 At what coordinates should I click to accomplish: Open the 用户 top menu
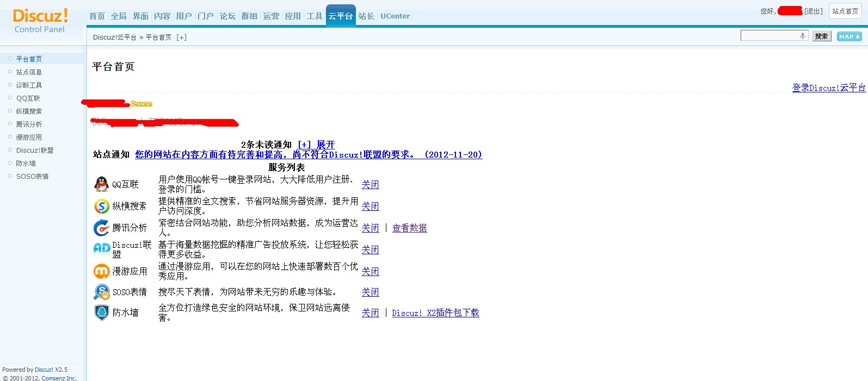pos(184,16)
